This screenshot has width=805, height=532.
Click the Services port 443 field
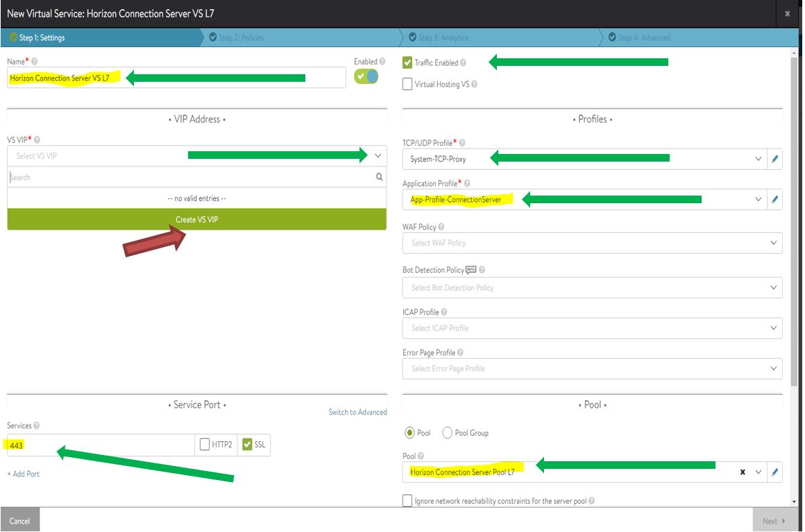coord(101,445)
